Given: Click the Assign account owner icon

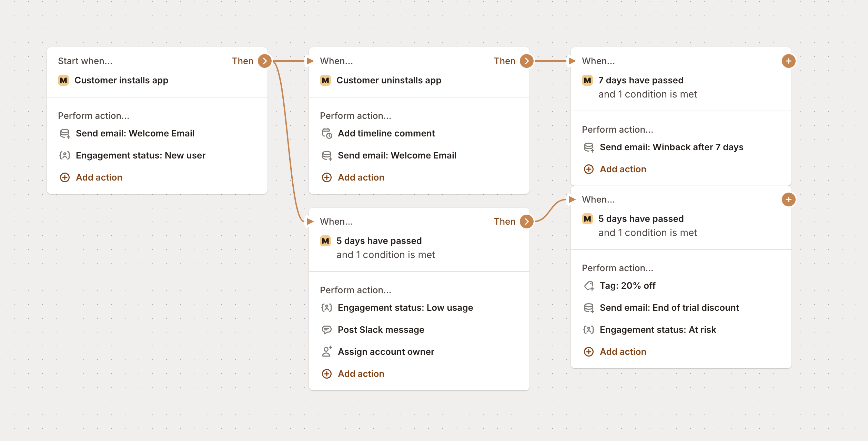Looking at the screenshot, I should pyautogui.click(x=326, y=352).
